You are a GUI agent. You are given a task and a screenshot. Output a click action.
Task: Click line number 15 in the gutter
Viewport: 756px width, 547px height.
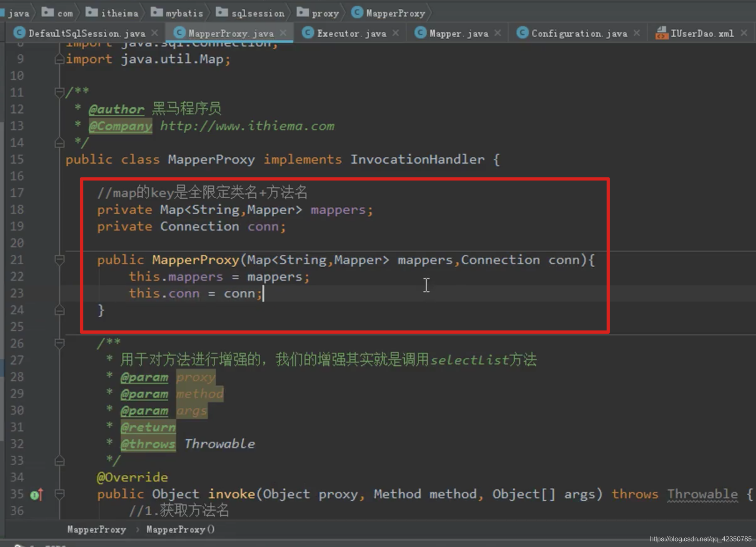click(17, 160)
